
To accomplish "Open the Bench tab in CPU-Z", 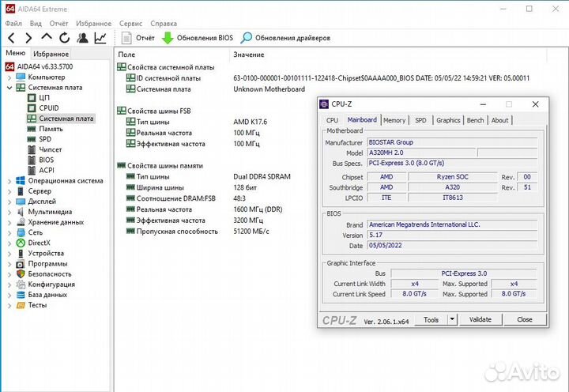I will (x=476, y=120).
